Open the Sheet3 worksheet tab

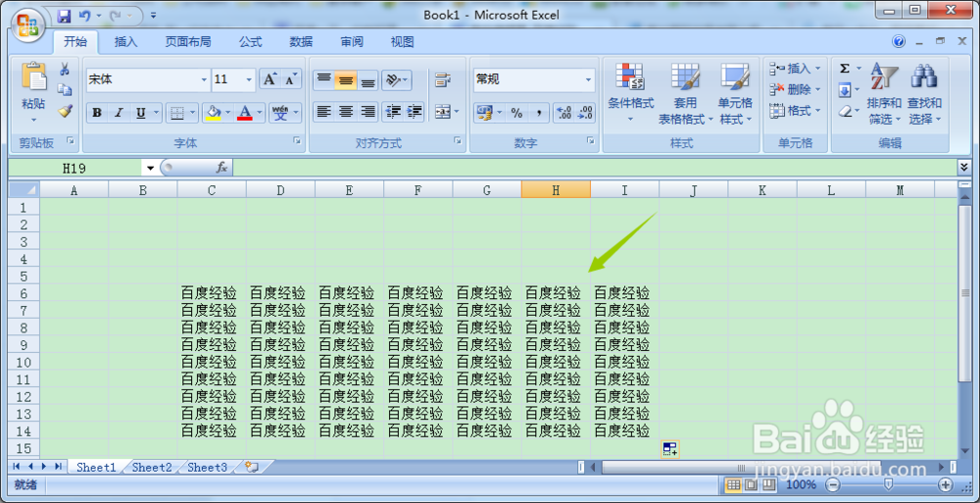(208, 467)
